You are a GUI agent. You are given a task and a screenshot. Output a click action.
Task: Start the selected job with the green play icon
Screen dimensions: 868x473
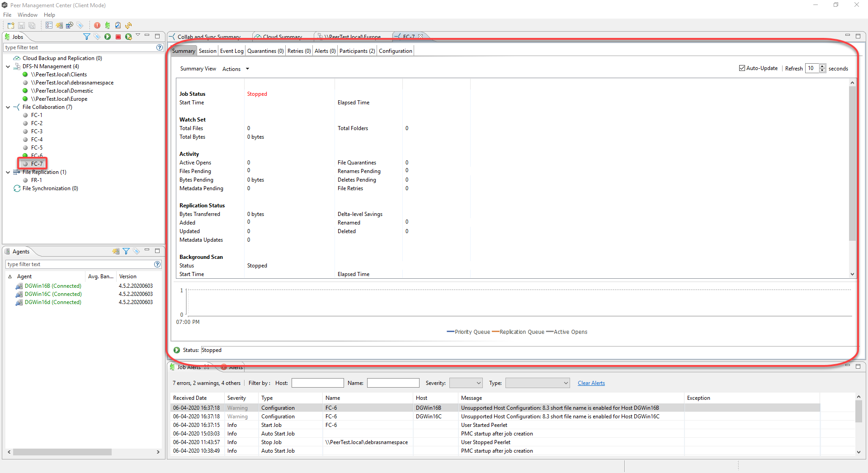coord(108,37)
